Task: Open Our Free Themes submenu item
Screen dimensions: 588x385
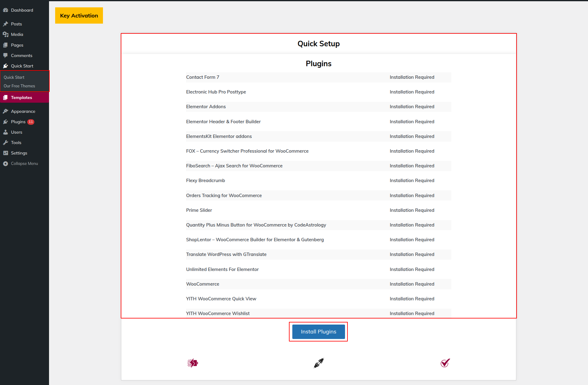Action: 19,86
